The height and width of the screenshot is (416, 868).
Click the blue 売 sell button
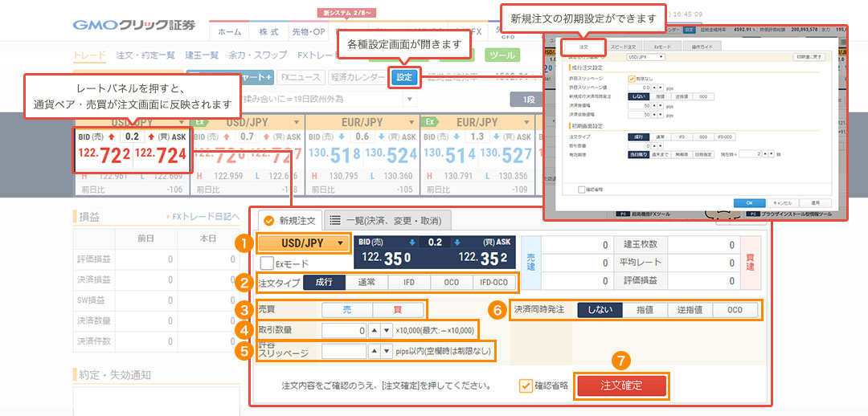pyautogui.click(x=346, y=309)
